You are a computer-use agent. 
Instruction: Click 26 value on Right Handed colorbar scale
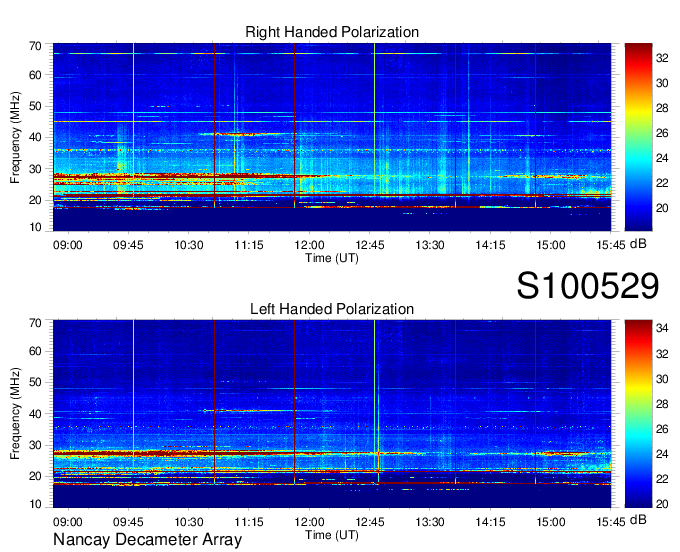(x=662, y=133)
